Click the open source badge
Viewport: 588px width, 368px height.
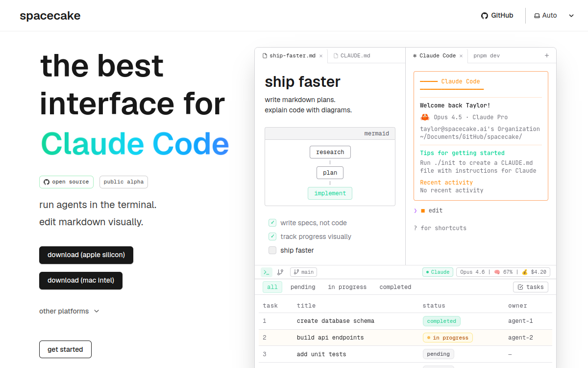(x=66, y=182)
